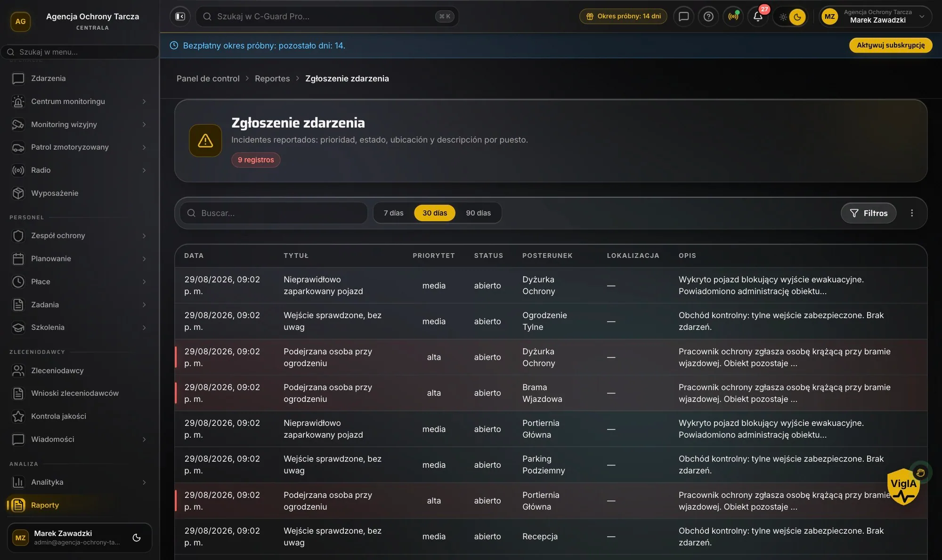Viewport: 942px width, 560px height.
Task: Open the chat messages icon in header
Action: (x=683, y=16)
